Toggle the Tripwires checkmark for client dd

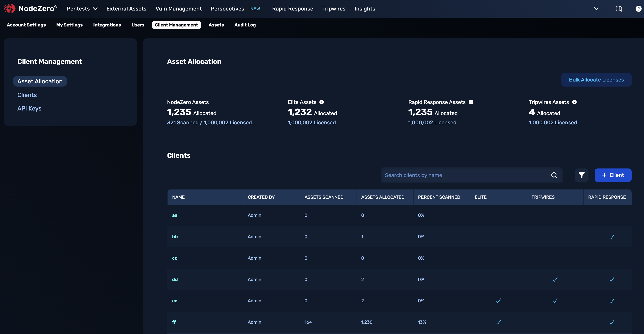(555, 280)
